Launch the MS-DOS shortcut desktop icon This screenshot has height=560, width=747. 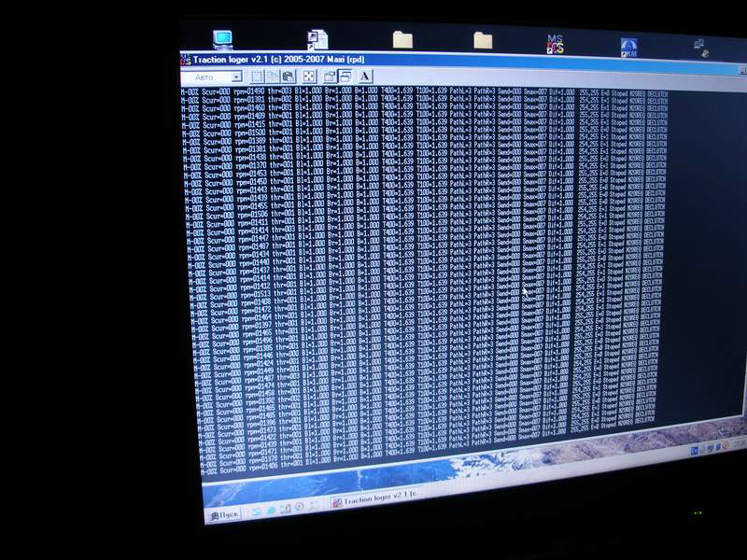tap(557, 43)
